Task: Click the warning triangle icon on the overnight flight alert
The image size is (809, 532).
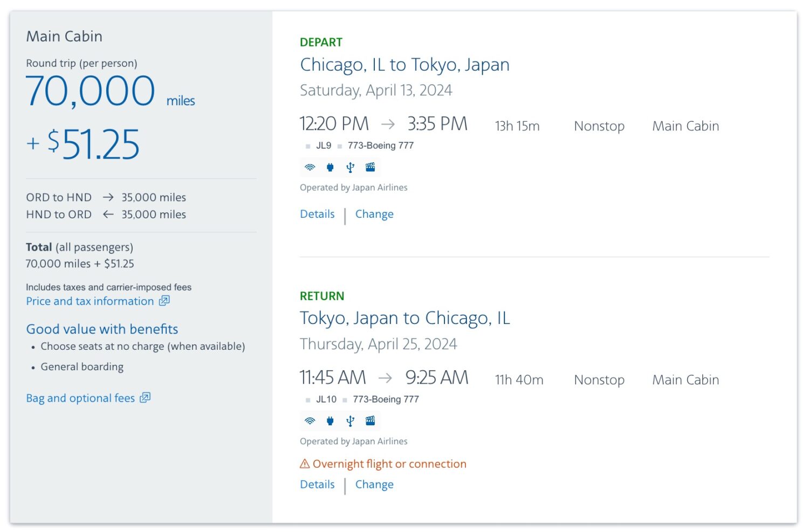Action: coord(305,464)
